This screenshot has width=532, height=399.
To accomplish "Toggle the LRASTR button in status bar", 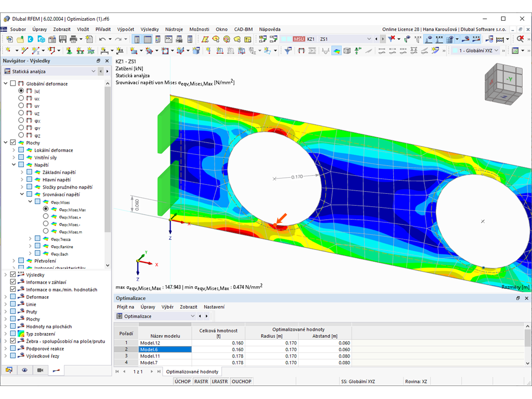I will tap(220, 381).
